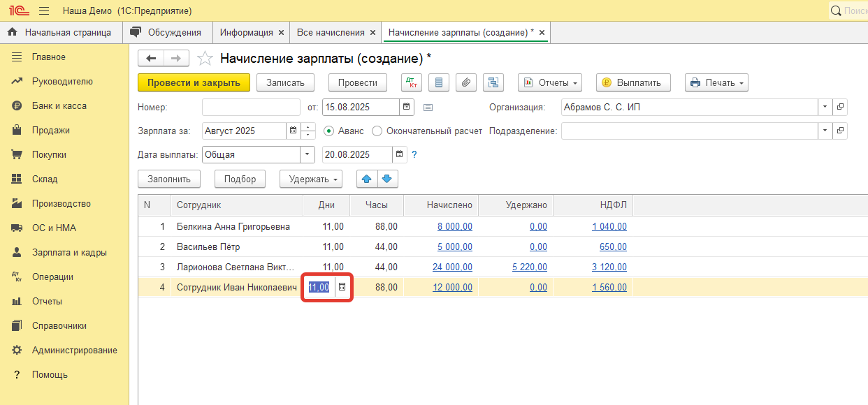This screenshot has width=868, height=405.
Task: Open Зарплата и кадры section
Action: (x=69, y=252)
